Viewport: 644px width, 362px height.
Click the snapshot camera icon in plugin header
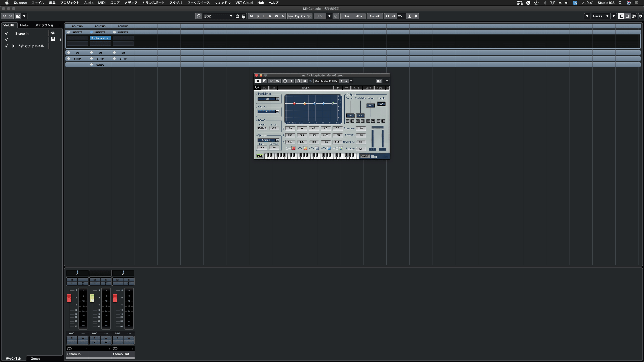tap(379, 81)
